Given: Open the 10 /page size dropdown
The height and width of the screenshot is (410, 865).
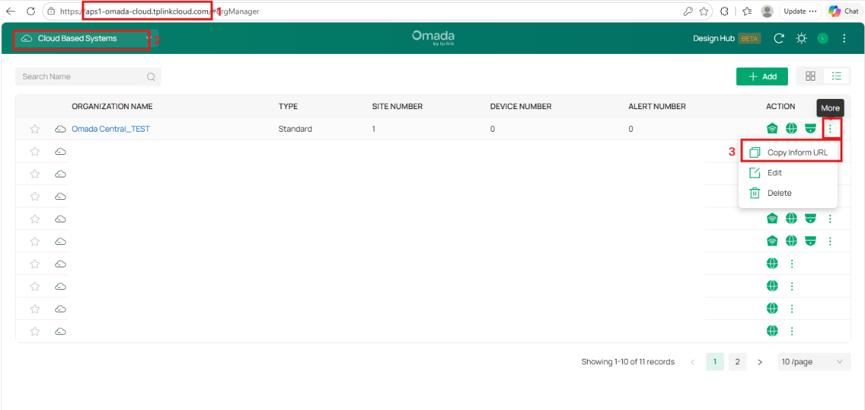Looking at the screenshot, I should (x=814, y=362).
